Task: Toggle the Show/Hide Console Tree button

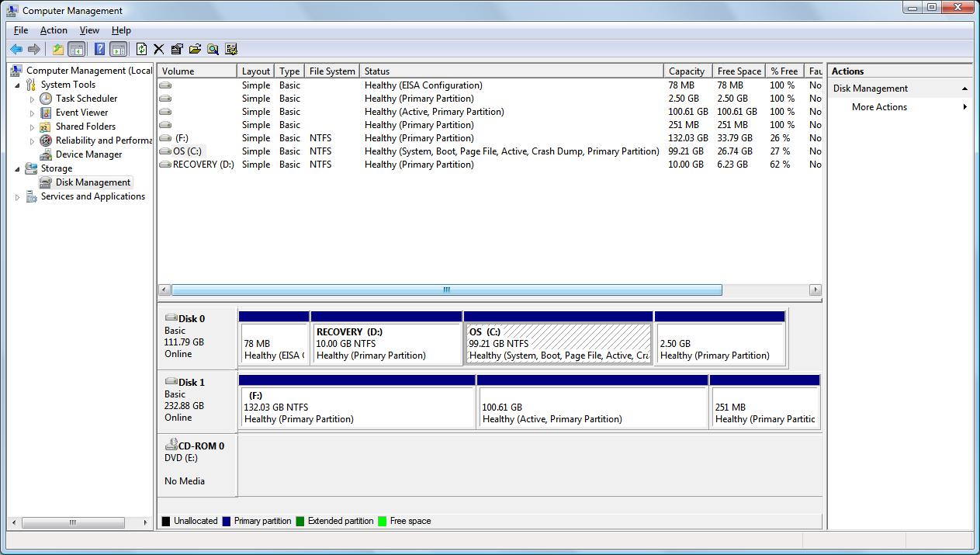Action: [77, 49]
